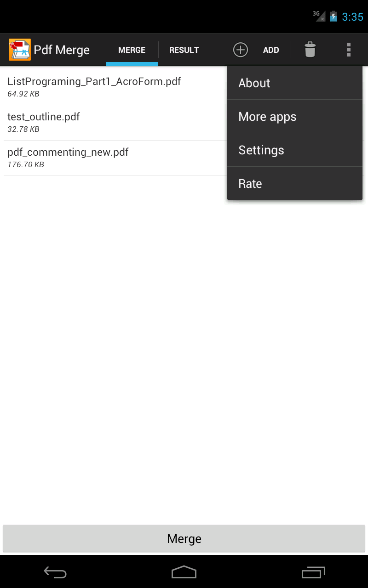This screenshot has height=588, width=368.
Task: Tap the ADD toolbar label
Action: (x=271, y=50)
